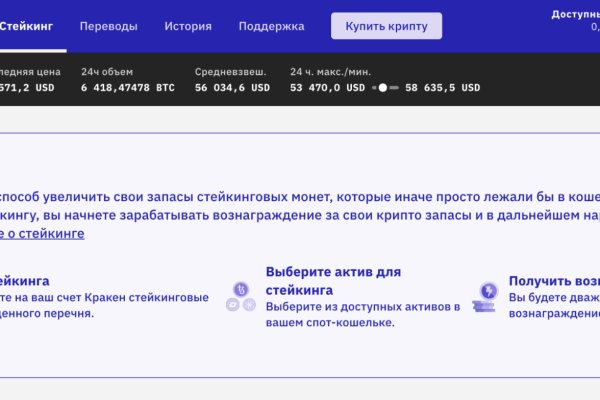Open the Стейкинг tab
The image size is (600, 400).
pos(27,26)
